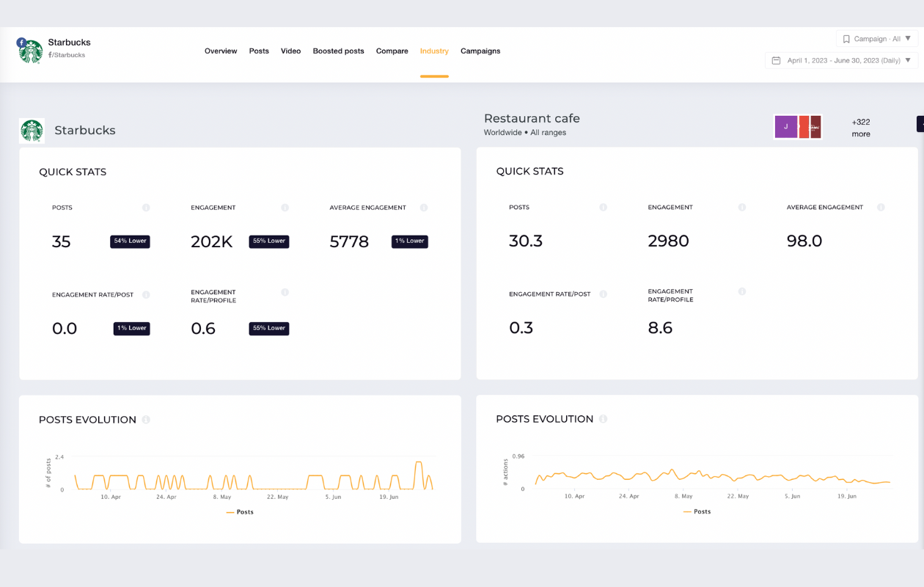The height and width of the screenshot is (587, 924).
Task: Open the Campaigns tab
Action: click(480, 51)
